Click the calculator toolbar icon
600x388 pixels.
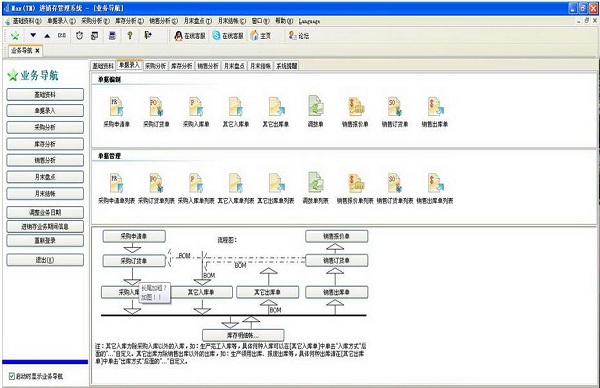pyautogui.click(x=112, y=36)
